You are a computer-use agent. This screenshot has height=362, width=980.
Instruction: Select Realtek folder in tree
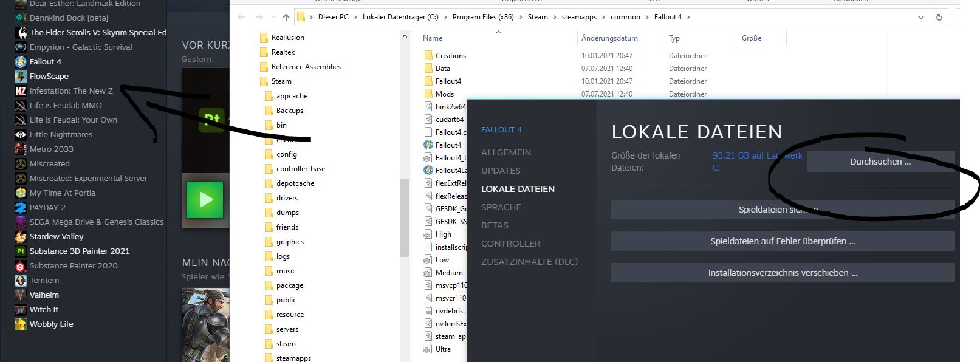(283, 52)
